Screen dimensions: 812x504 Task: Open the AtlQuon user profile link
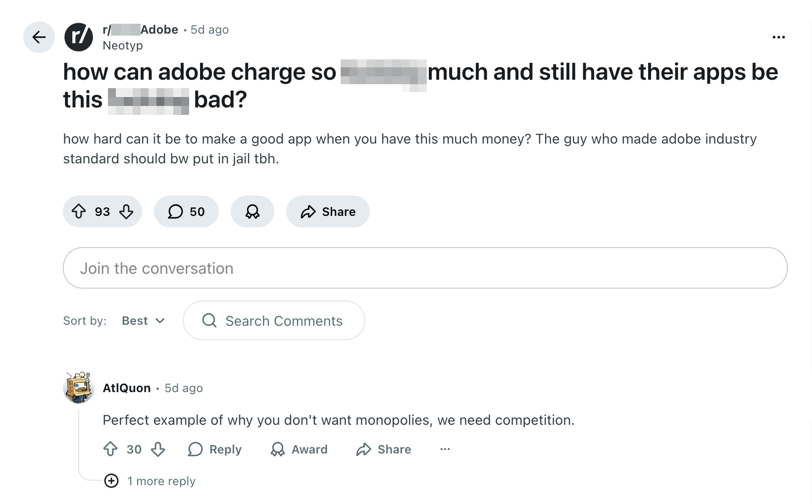click(127, 388)
